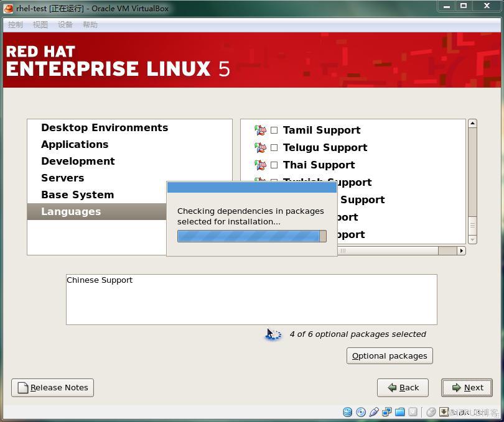Enable the Tamil Support checkbox

[x=274, y=130]
